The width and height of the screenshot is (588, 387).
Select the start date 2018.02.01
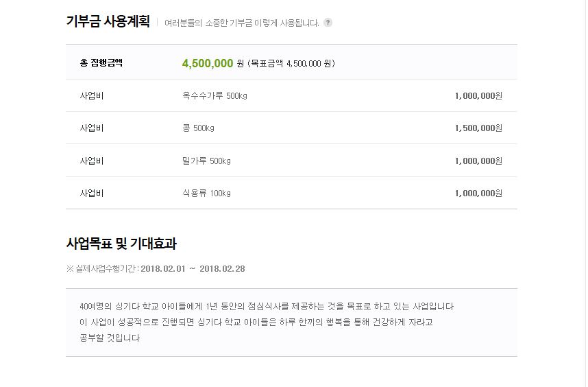163,269
